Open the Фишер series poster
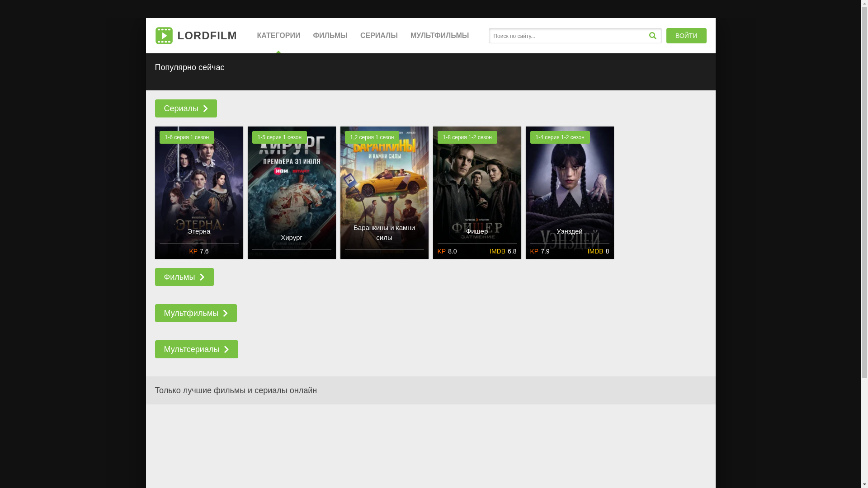Screen dimensions: 868x488 [477, 192]
